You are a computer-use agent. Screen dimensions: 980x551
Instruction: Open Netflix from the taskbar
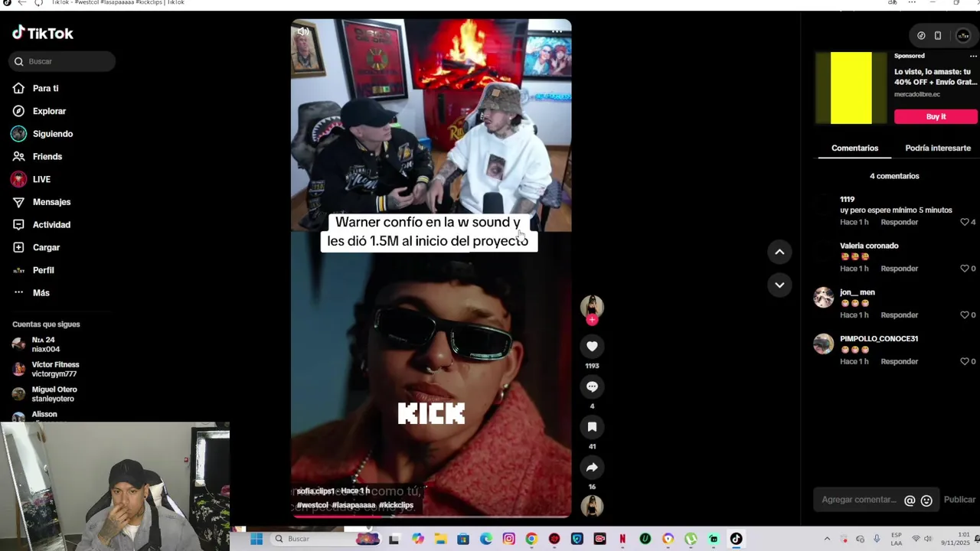pos(622,539)
